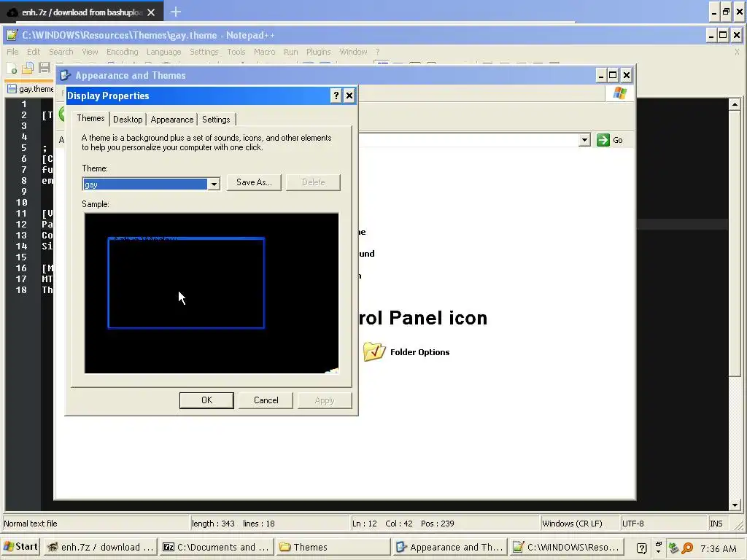Switch to Appearance and Themes taskbar button
747x560 pixels.
tap(450, 547)
